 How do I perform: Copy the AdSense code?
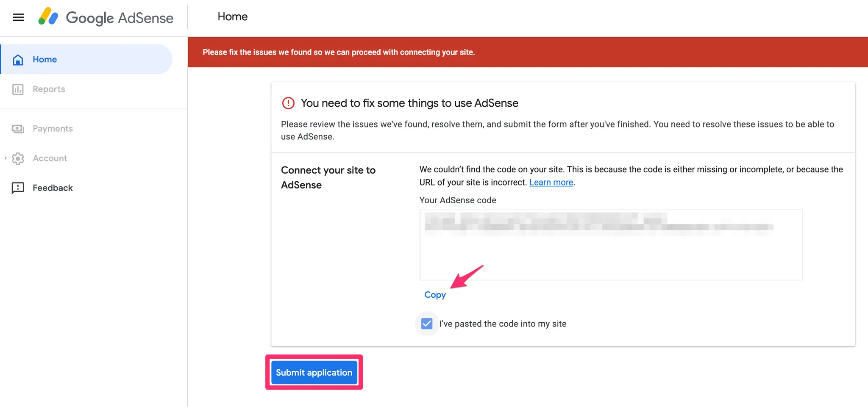coord(435,295)
